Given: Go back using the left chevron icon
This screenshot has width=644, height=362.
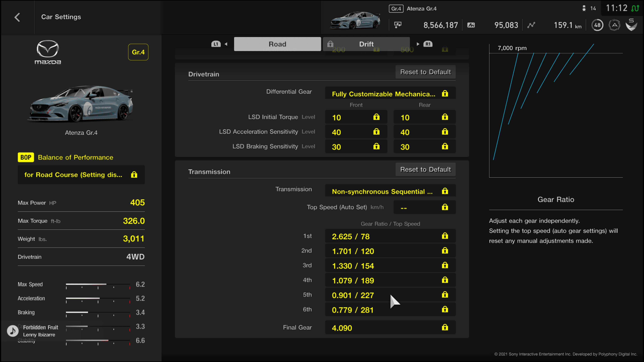Looking at the screenshot, I should [x=17, y=17].
